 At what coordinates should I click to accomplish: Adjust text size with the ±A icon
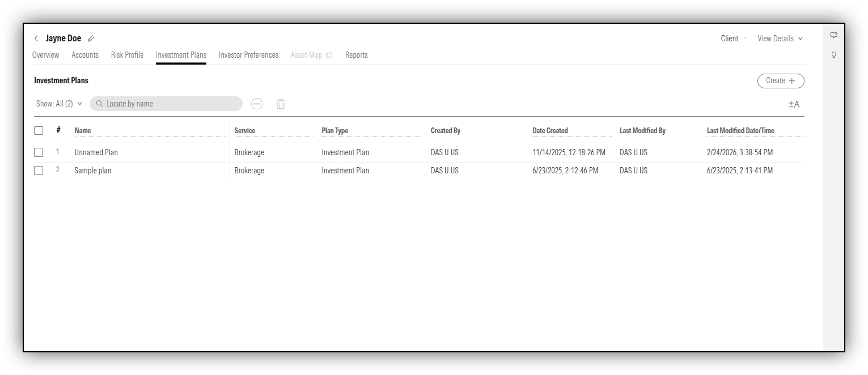[794, 104]
